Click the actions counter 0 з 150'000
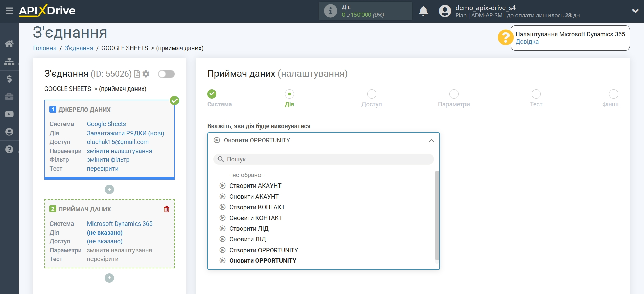644x294 pixels. pos(363,15)
